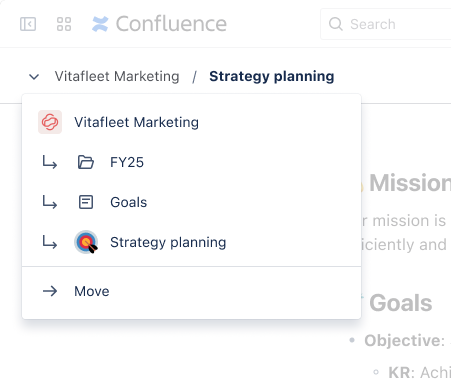Collapse the breadcrumb chevron dropdown
Viewport: 451px width, 381px height.
[34, 77]
